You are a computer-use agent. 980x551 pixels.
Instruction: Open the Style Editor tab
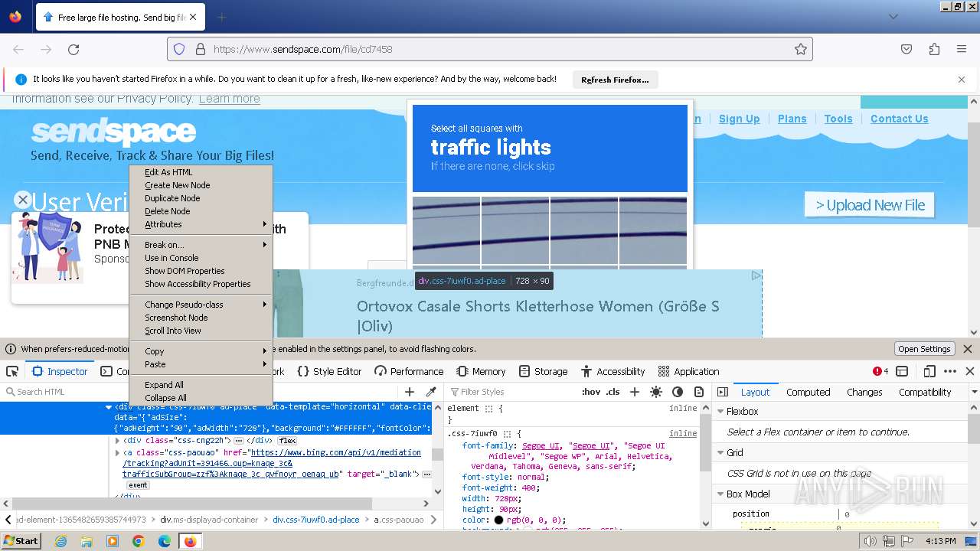pyautogui.click(x=329, y=371)
